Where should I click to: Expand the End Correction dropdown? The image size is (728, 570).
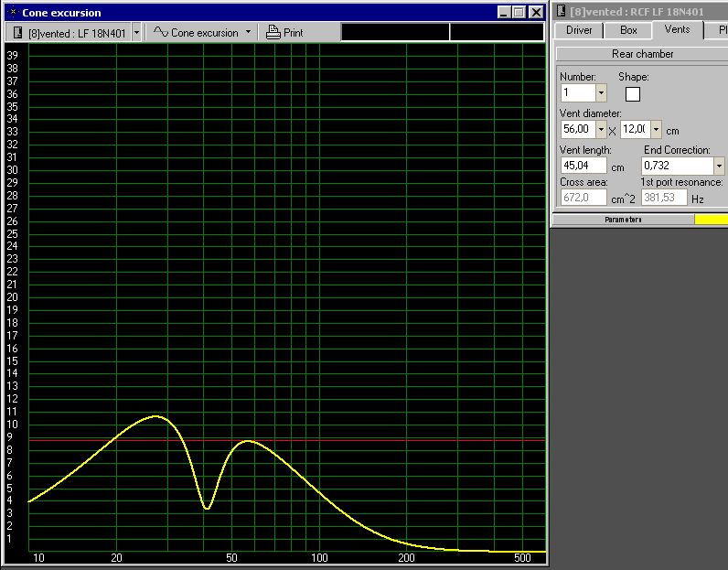719,166
